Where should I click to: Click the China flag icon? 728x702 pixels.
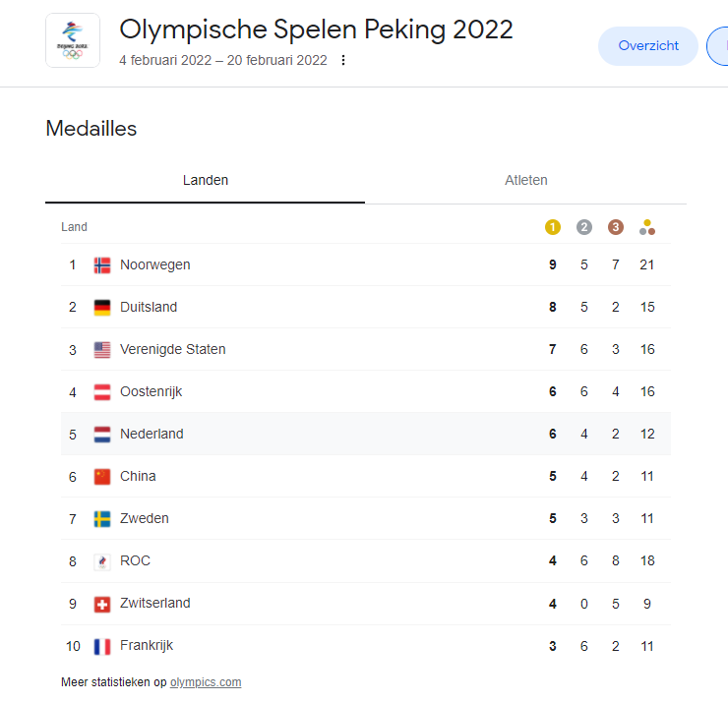(x=102, y=477)
